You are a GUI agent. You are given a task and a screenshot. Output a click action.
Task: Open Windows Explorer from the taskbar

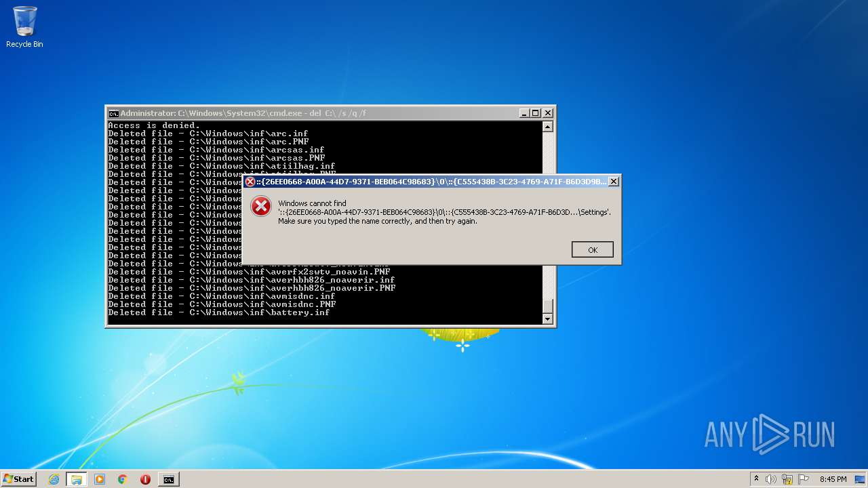click(x=76, y=479)
